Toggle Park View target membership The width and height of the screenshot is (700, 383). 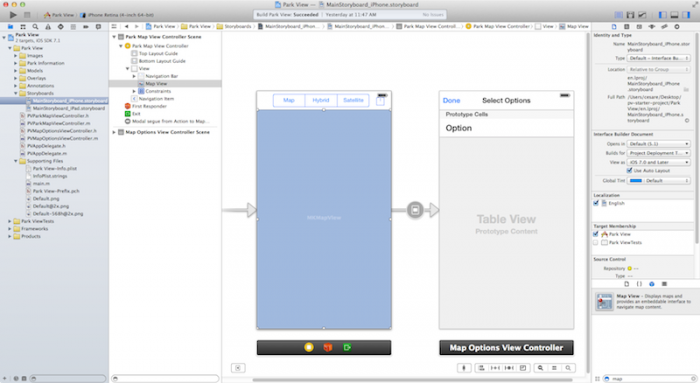(596, 234)
